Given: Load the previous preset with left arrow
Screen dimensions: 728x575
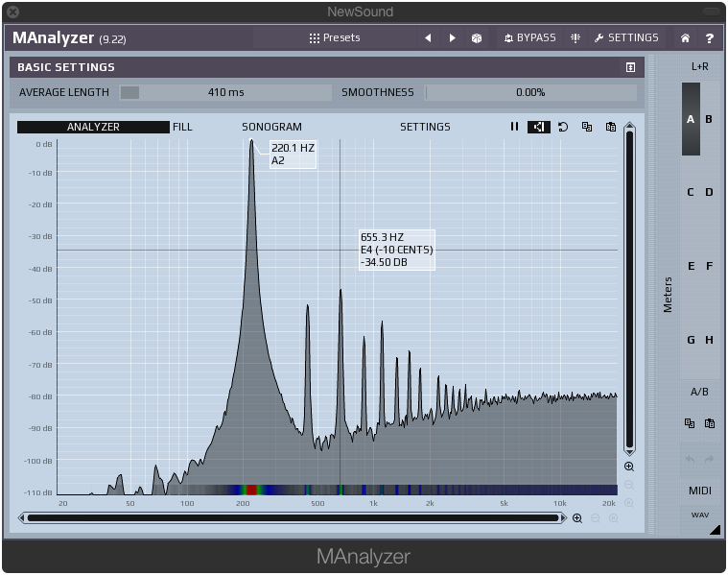Looking at the screenshot, I should [x=428, y=37].
